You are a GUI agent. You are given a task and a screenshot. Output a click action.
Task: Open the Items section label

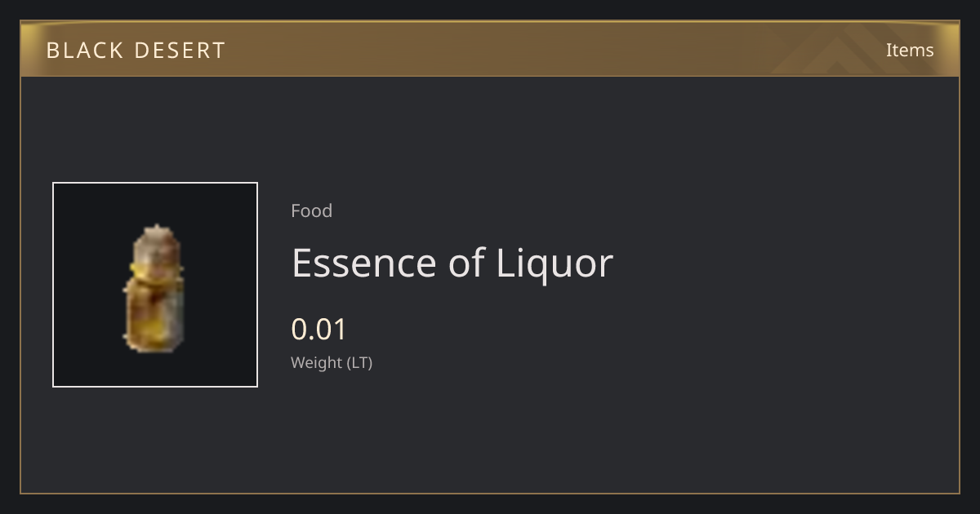pyautogui.click(x=910, y=50)
